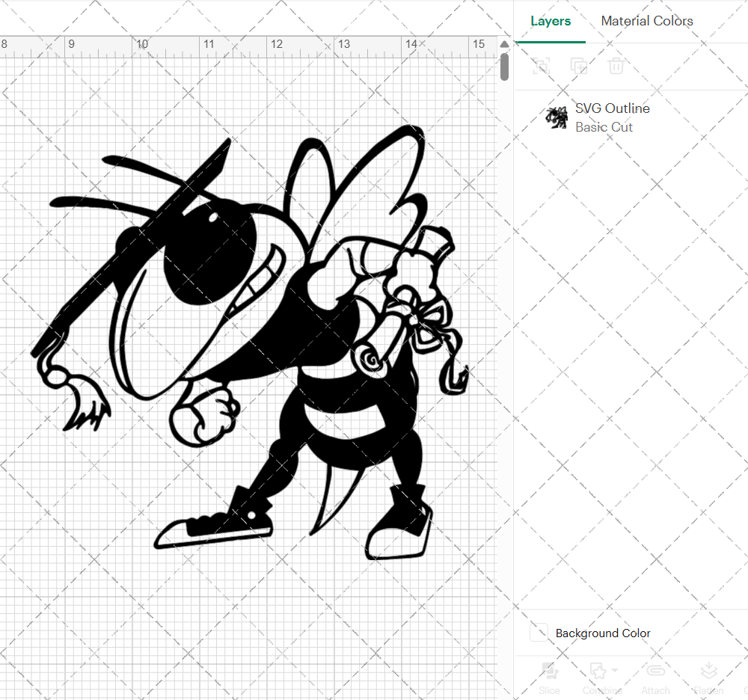Click the Delete layer trash icon
The width and height of the screenshot is (748, 700).
(616, 66)
